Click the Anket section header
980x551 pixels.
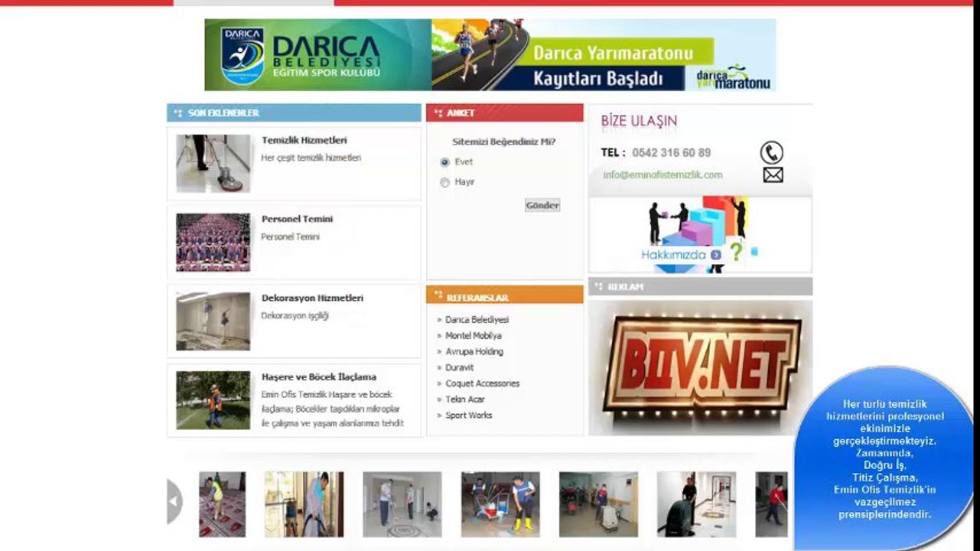point(505,113)
